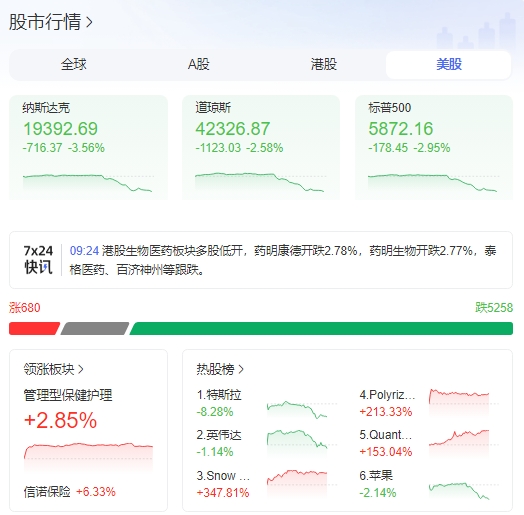The height and width of the screenshot is (515, 524).
Task: Click the red rising segment of the bar
Action: tap(34, 328)
